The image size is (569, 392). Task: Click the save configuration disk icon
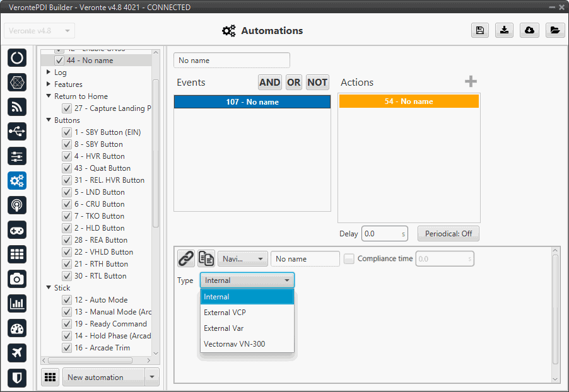tap(480, 31)
